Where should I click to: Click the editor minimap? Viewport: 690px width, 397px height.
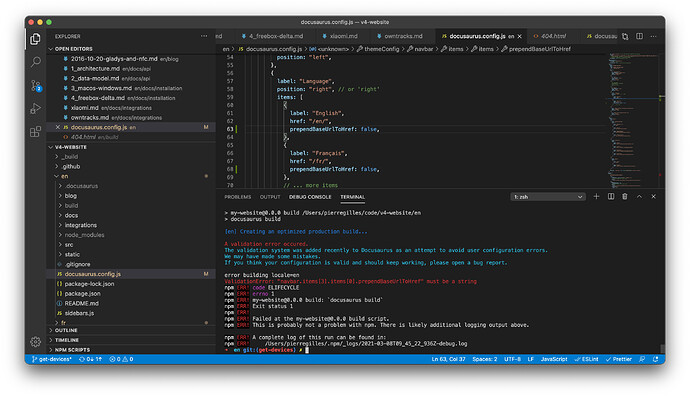pyautogui.click(x=634, y=121)
